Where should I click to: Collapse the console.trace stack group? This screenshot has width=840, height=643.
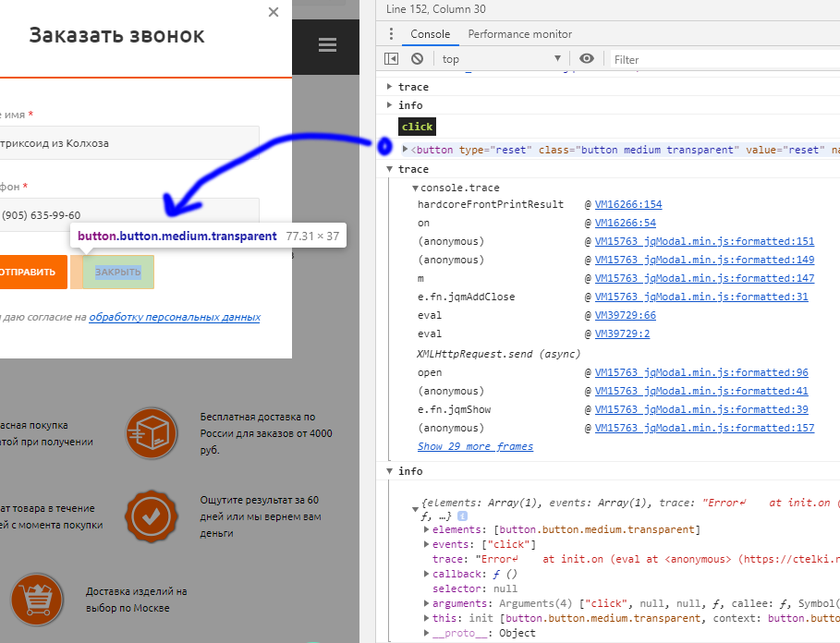click(x=415, y=188)
